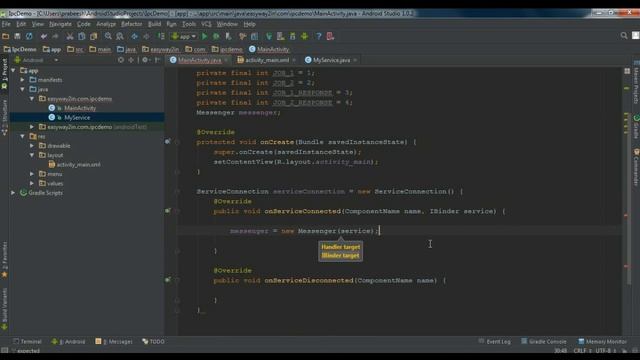Collapse the java folder node

pos(23,89)
